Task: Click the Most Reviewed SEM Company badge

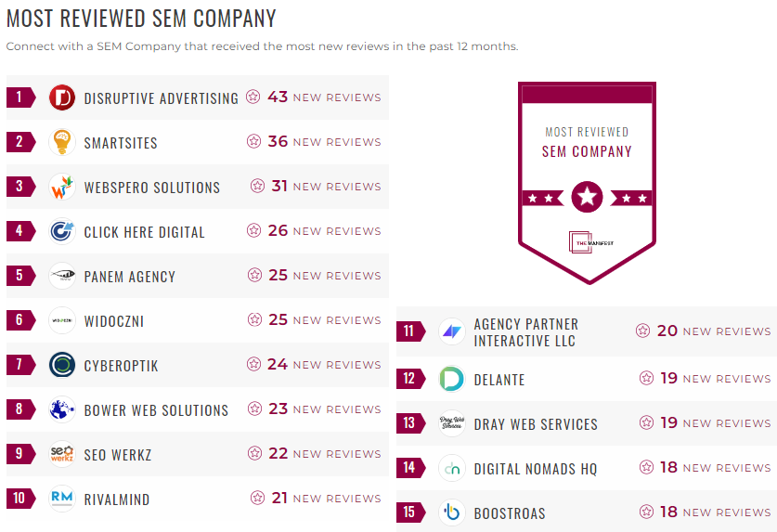Action: pyautogui.click(x=587, y=181)
